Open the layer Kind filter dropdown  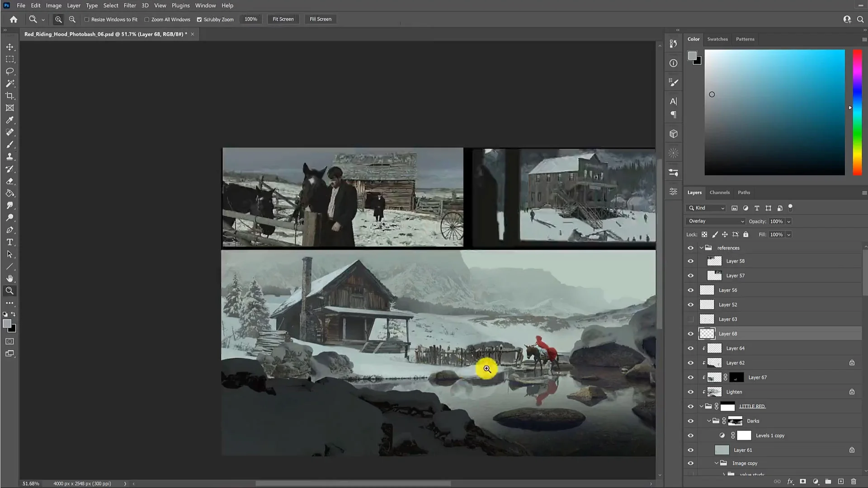pos(706,208)
